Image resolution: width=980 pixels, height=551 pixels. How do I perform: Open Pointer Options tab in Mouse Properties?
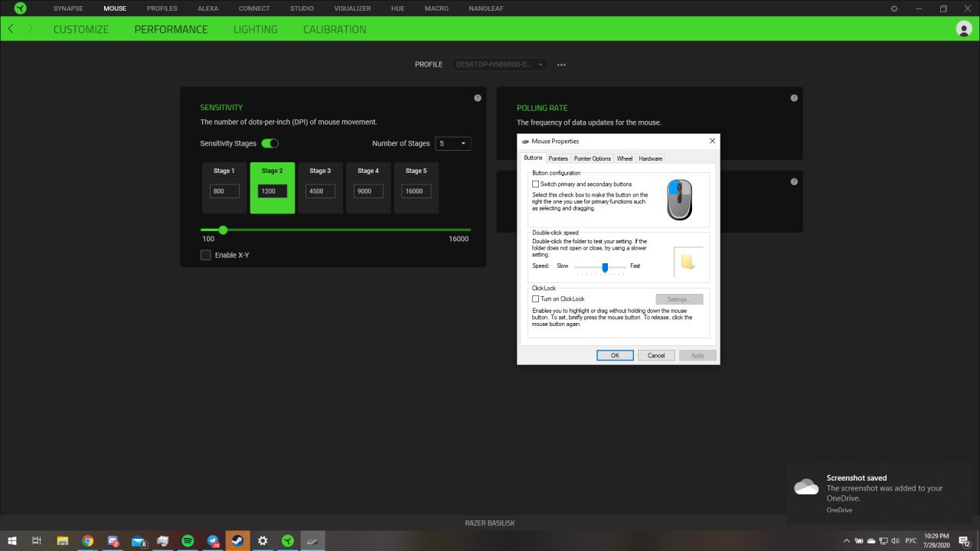[593, 158]
